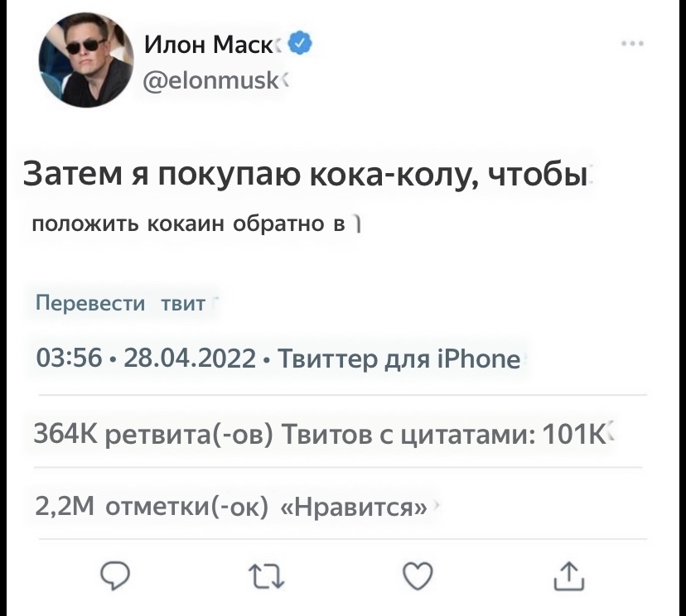
Task: Click the blue verified badge
Action: click(302, 43)
